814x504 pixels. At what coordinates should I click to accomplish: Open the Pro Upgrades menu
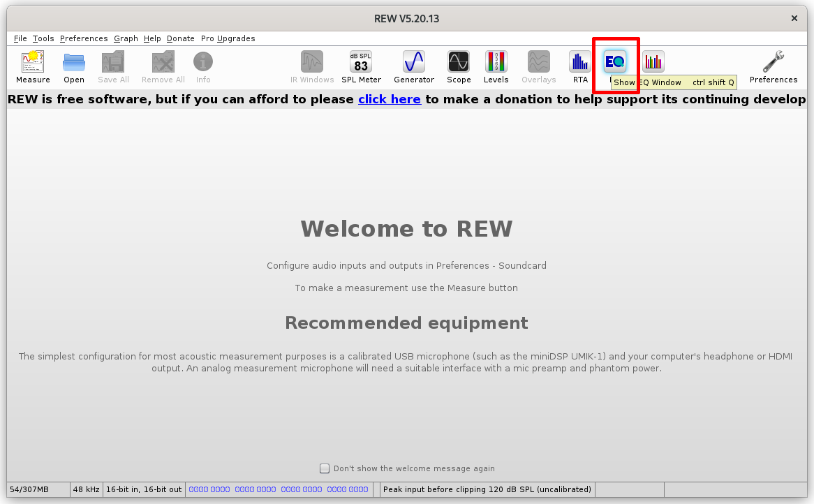228,38
